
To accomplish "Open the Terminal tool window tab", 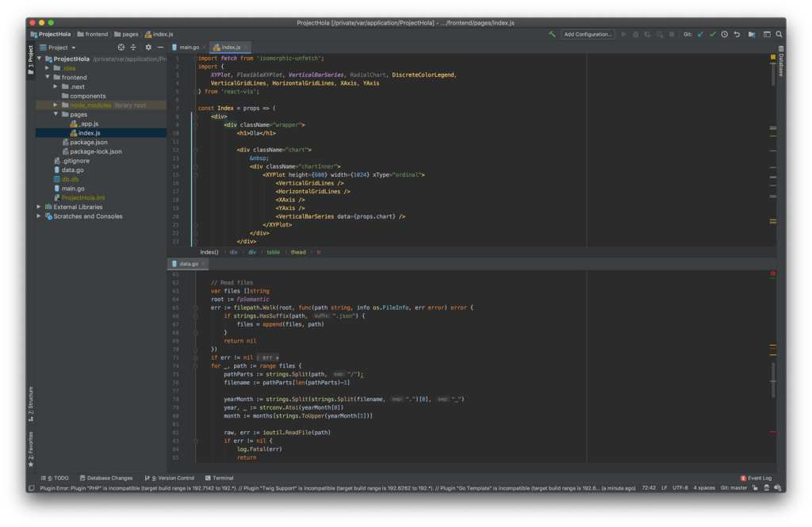I will pyautogui.click(x=219, y=478).
